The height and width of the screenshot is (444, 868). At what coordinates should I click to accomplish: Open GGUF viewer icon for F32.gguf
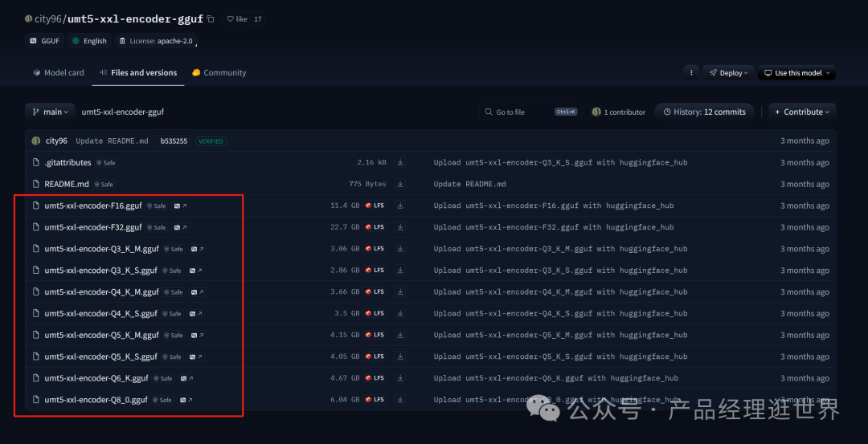click(x=181, y=227)
